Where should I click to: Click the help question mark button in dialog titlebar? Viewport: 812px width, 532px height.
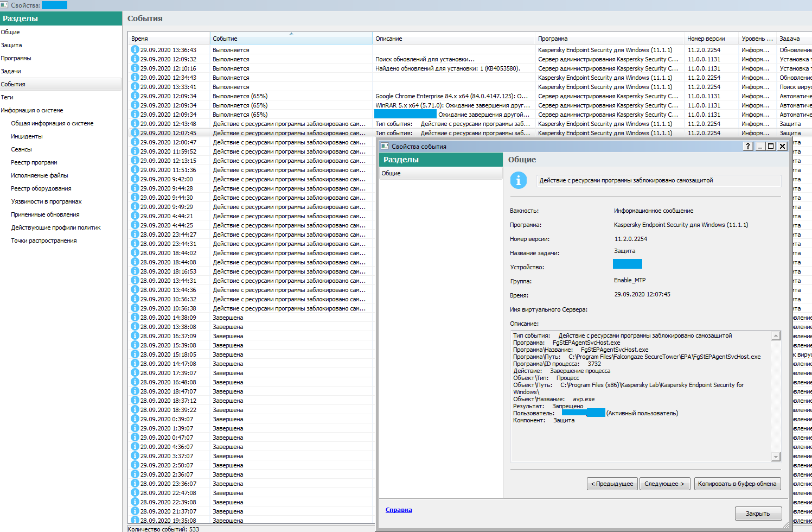click(747, 146)
